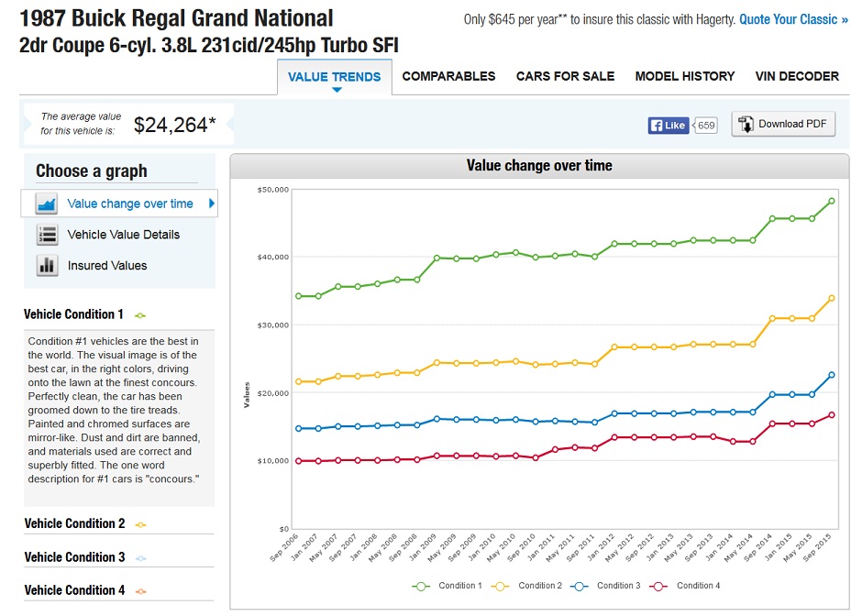Click green Condition 1 legend marker
This screenshot has width=862, height=616.
[x=421, y=587]
